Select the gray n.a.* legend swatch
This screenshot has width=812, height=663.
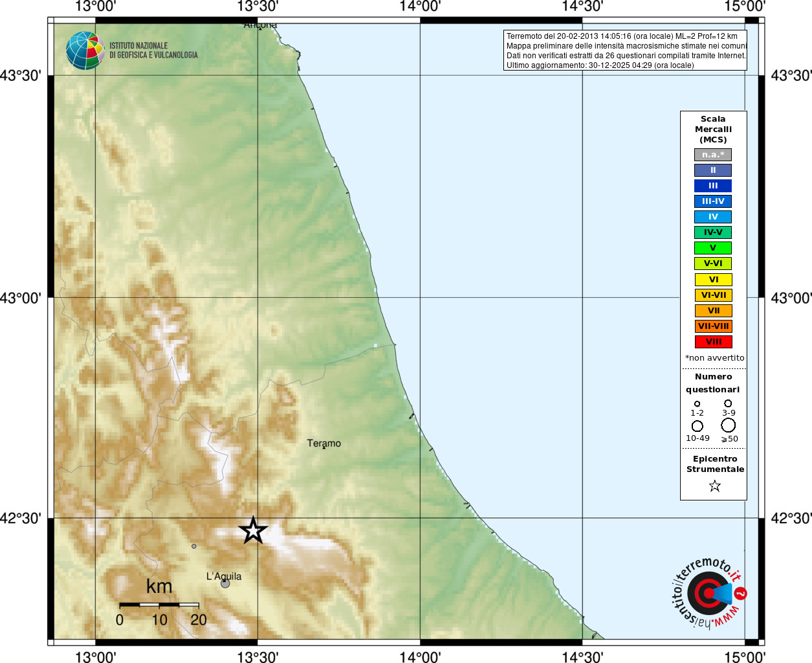pyautogui.click(x=713, y=155)
